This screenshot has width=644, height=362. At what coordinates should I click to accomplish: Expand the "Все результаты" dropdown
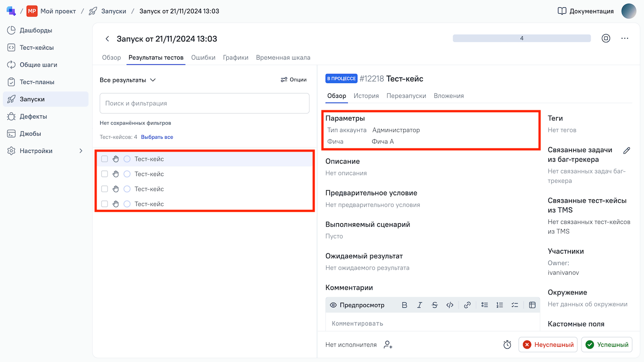(x=128, y=80)
